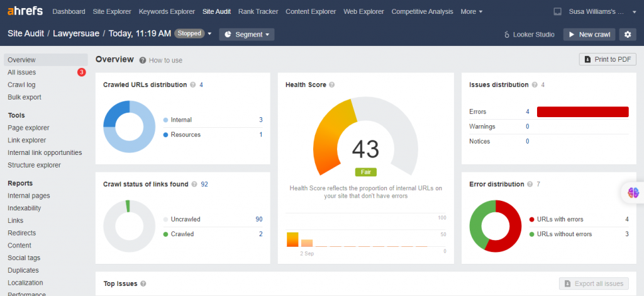
Task: Click total 92 beside Crawl status of links found
Action: pyautogui.click(x=204, y=184)
